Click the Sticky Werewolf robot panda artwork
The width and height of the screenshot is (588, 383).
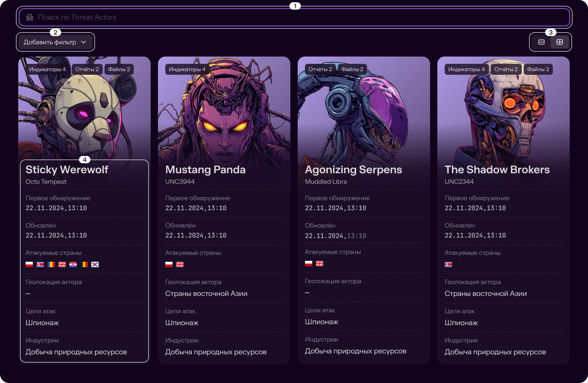tap(84, 114)
